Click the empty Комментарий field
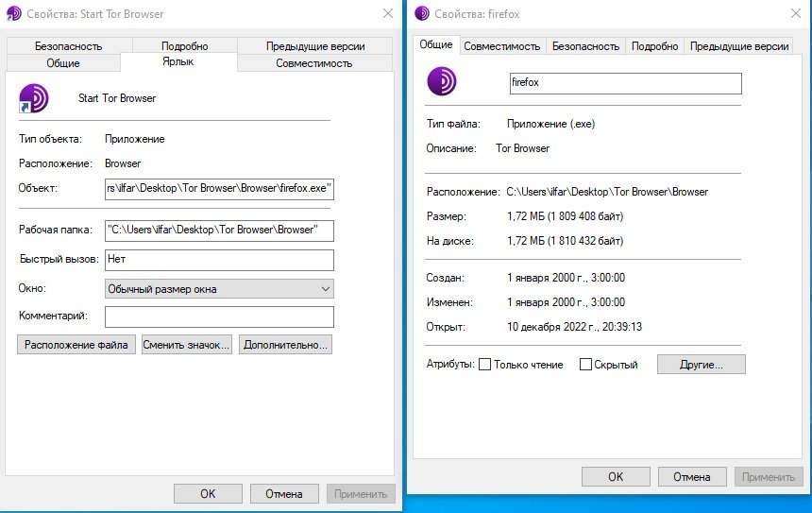Image resolution: width=812 pixels, height=513 pixels. [219, 316]
